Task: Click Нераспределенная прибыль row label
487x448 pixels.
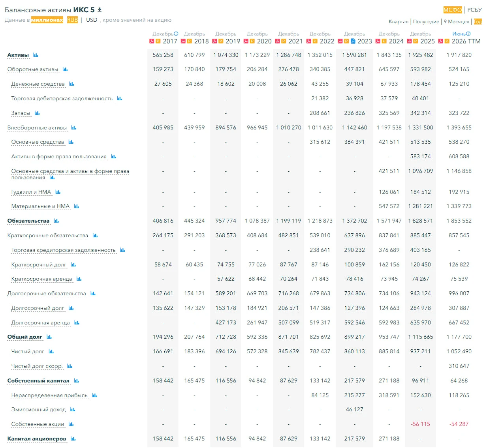Action: (49, 396)
